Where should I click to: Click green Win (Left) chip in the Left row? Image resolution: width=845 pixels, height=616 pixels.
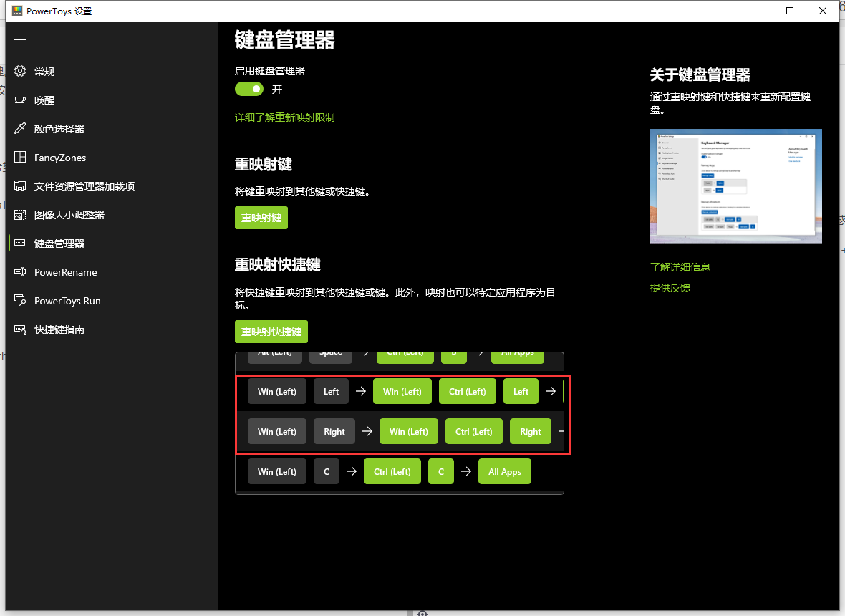click(x=402, y=391)
